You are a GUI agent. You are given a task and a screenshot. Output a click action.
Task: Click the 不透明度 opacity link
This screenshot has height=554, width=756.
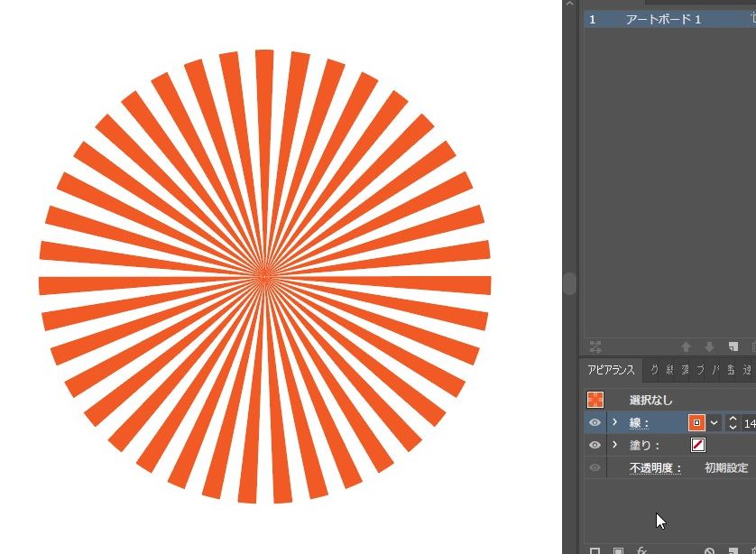point(655,468)
